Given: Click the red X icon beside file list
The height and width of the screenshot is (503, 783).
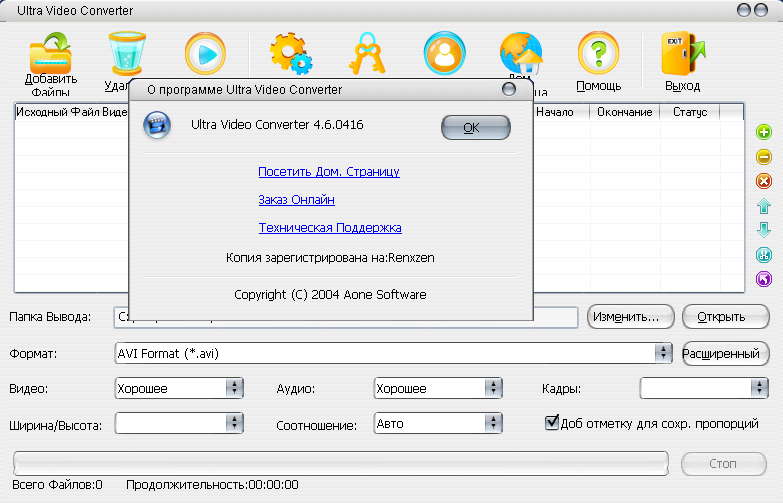Looking at the screenshot, I should 764,181.
